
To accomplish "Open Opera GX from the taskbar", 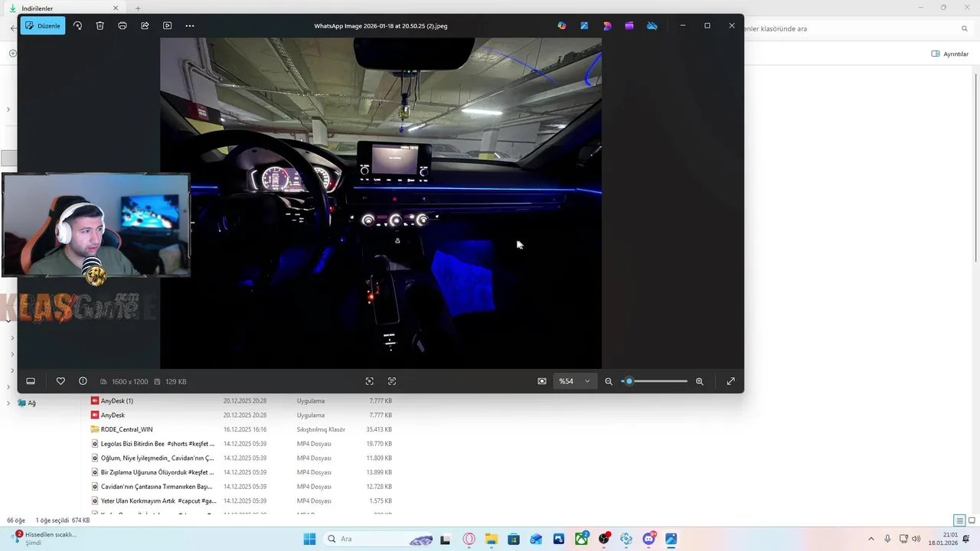I will [x=469, y=539].
